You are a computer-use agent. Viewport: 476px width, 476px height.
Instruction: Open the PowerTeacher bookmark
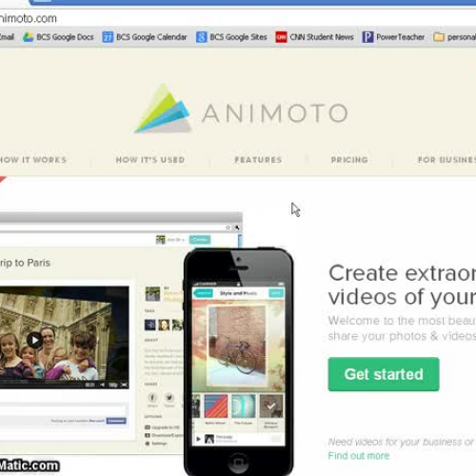[x=393, y=37]
